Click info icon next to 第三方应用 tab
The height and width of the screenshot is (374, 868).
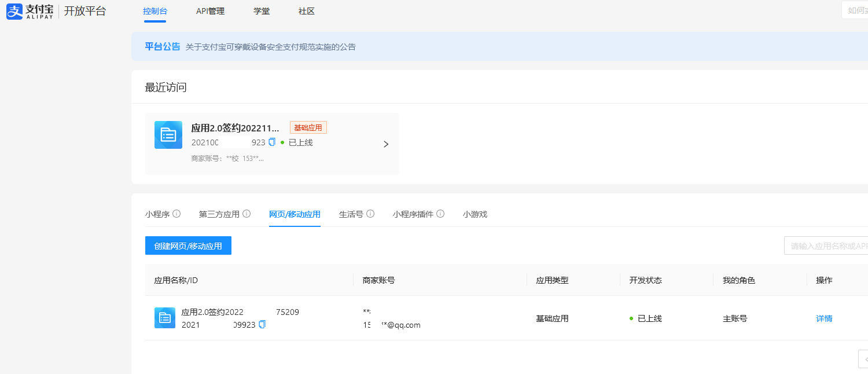247,214
